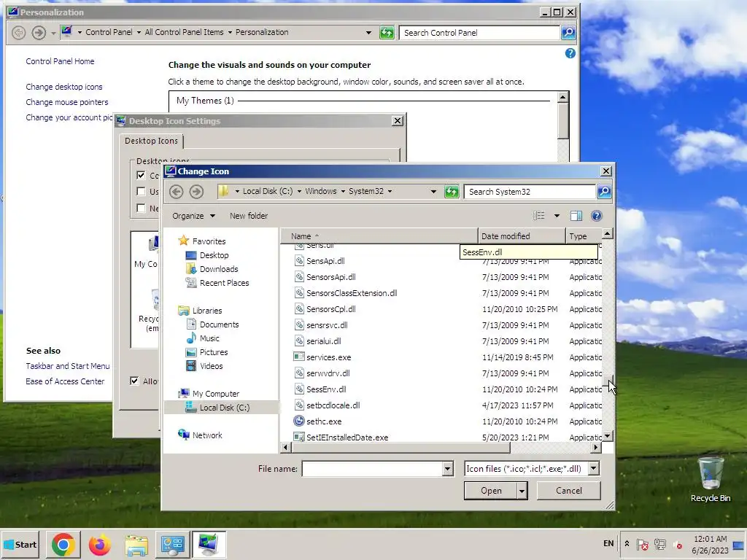747x560 pixels.
Task: Switch to the Desktop Icons tab
Action: [151, 141]
